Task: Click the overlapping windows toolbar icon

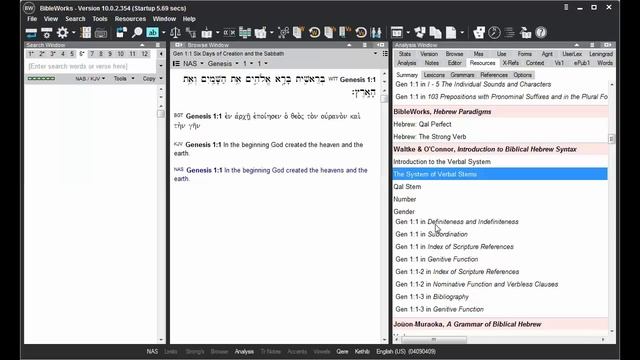Action: (121, 32)
